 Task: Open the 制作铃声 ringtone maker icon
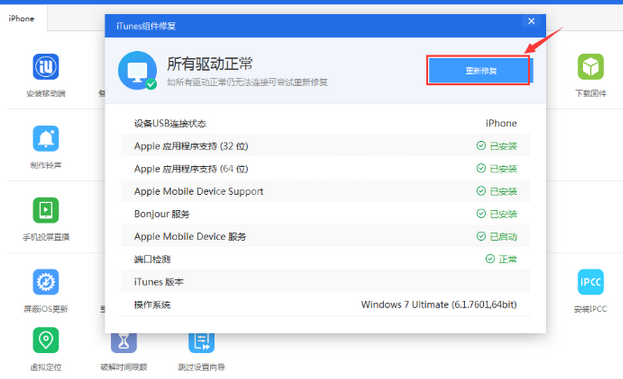pos(46,139)
